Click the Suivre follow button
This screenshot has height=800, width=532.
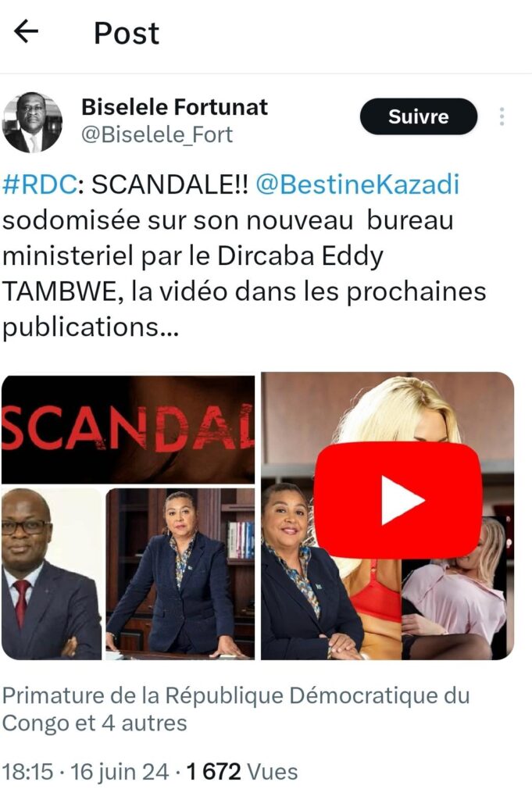[419, 116]
